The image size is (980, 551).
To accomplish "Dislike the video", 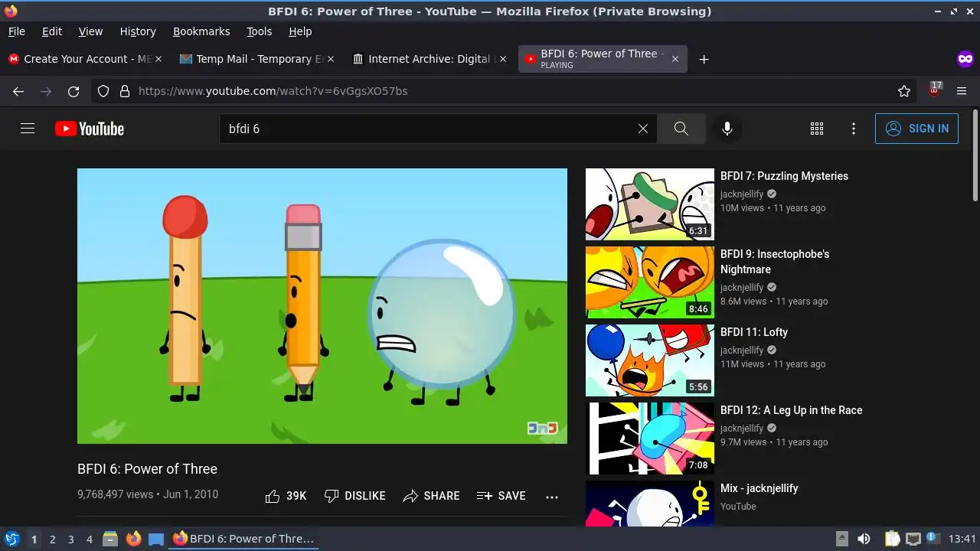I will click(354, 496).
